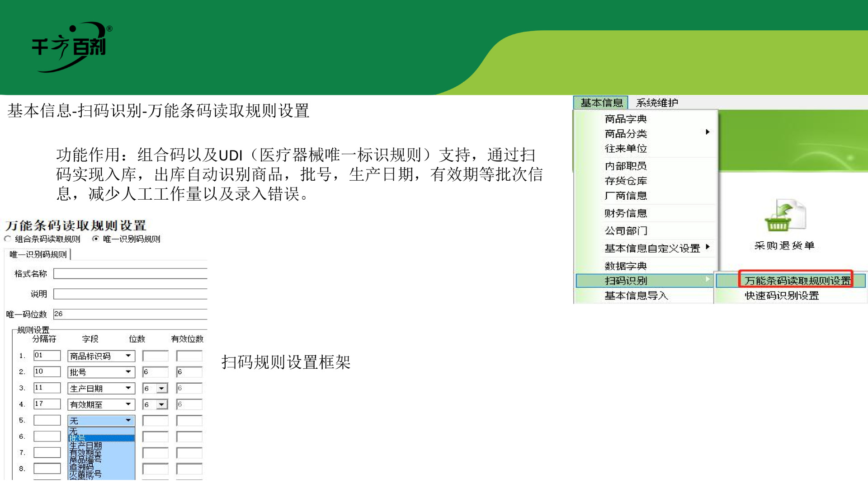Expand 基本信息自定义设置 submenu arrow
Screen dimensions: 868x488
708,247
